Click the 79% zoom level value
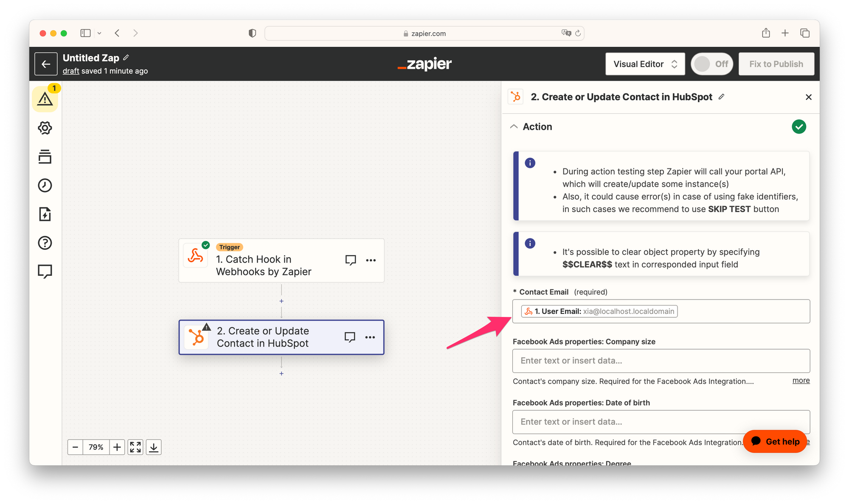Viewport: 849px width, 504px height. pyautogui.click(x=96, y=447)
